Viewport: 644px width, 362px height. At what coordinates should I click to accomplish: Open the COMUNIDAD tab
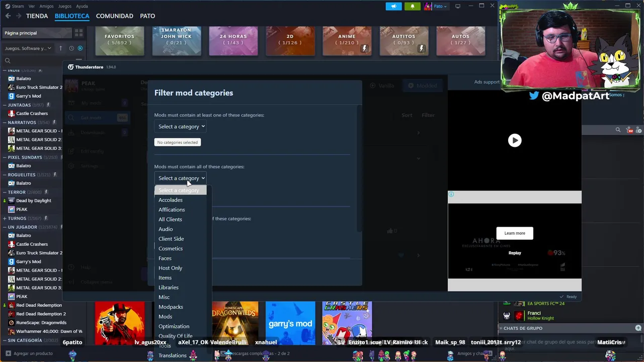(115, 16)
